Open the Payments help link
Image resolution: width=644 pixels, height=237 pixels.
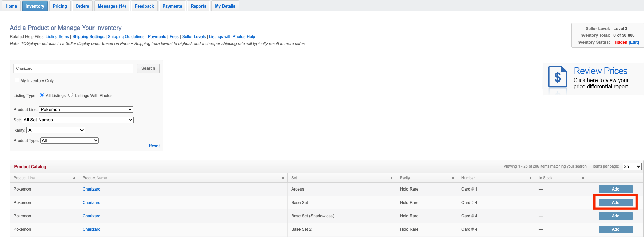point(157,37)
